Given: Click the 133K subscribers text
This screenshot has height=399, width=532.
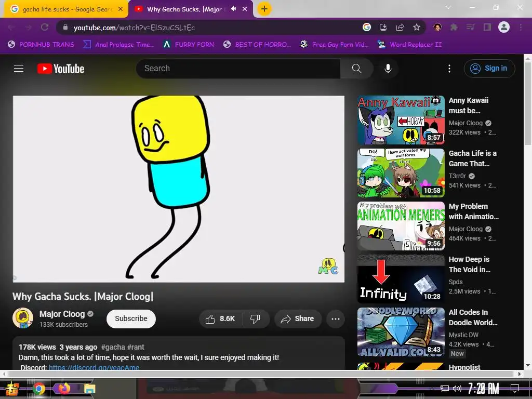Looking at the screenshot, I should pyautogui.click(x=63, y=325).
